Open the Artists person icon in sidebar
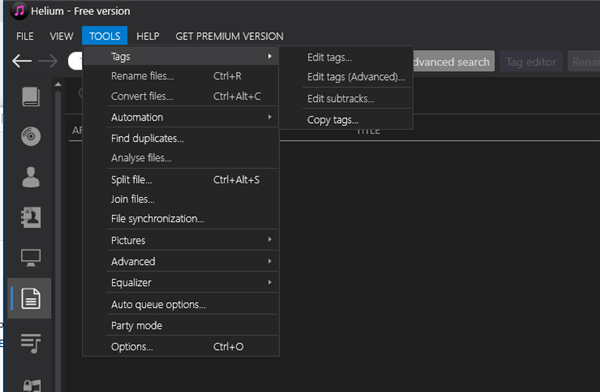 click(x=31, y=177)
